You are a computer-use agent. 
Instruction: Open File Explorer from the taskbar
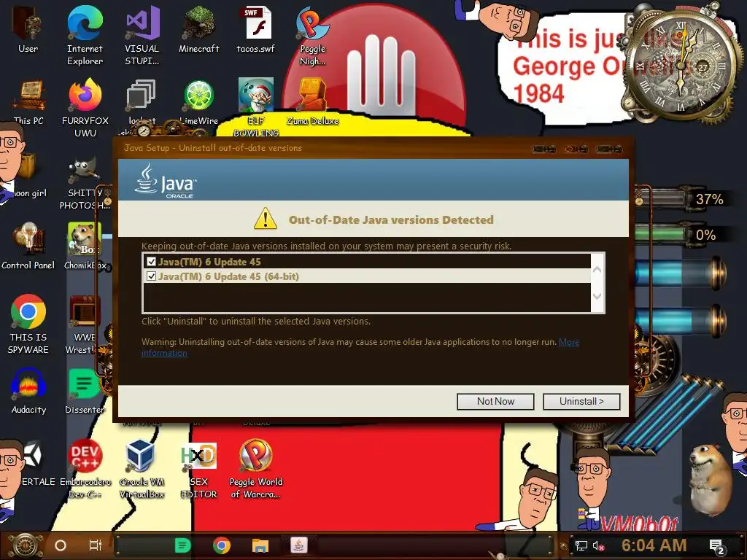tap(260, 545)
